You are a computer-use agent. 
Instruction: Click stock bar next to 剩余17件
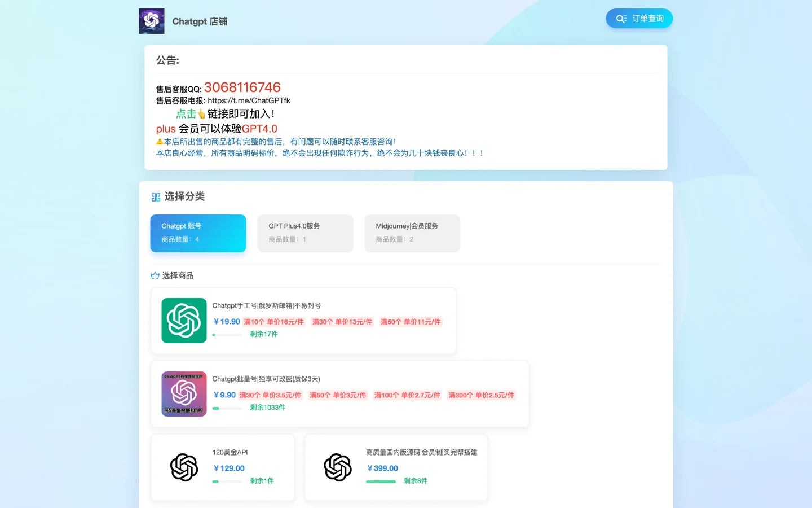(x=227, y=335)
